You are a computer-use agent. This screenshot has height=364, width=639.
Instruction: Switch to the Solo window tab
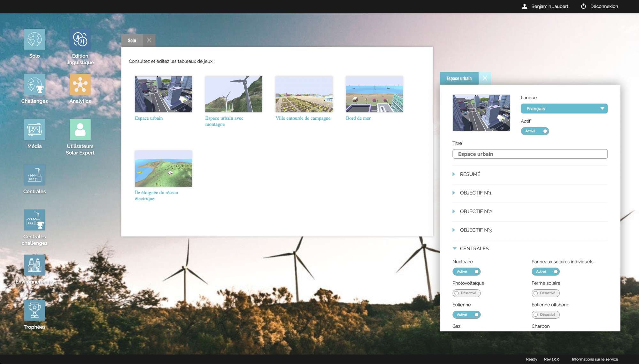coord(132,41)
